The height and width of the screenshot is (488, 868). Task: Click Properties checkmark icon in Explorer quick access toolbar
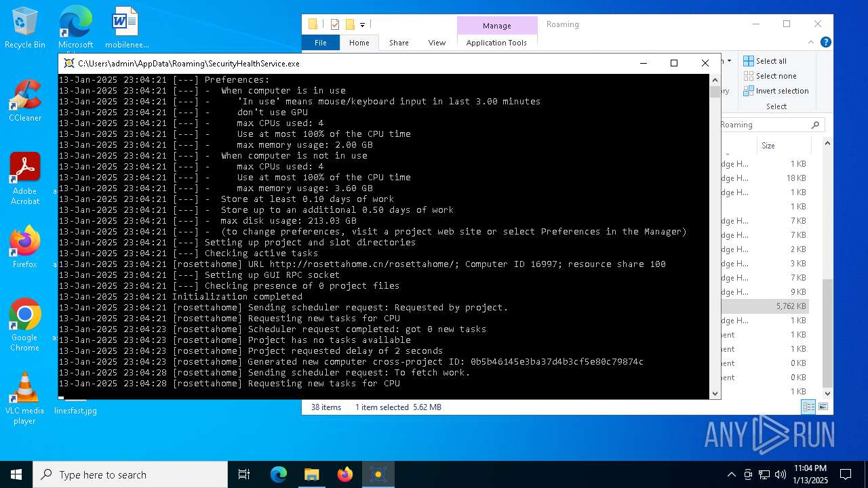click(x=335, y=24)
